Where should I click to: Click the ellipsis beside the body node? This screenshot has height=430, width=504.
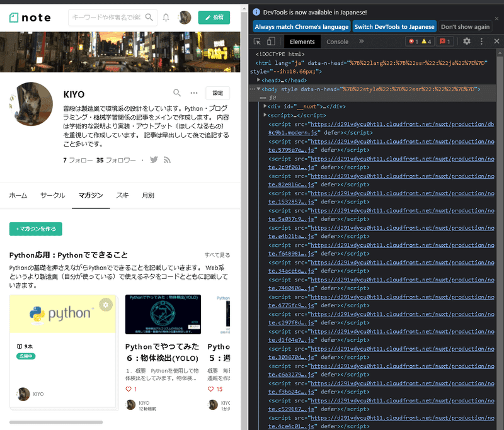pyautogui.click(x=253, y=89)
